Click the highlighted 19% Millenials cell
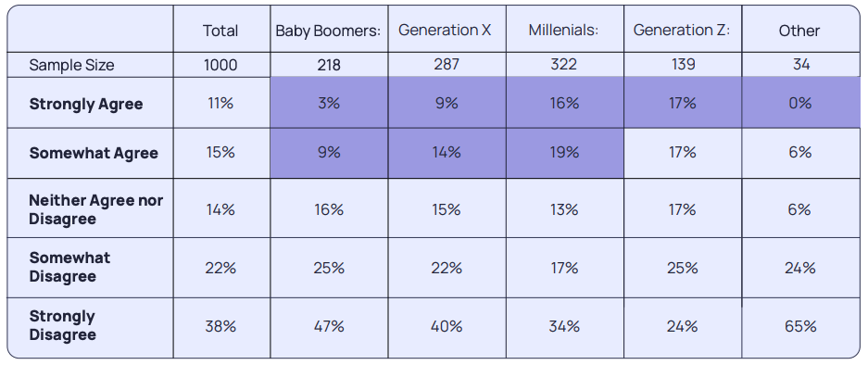 tap(565, 153)
